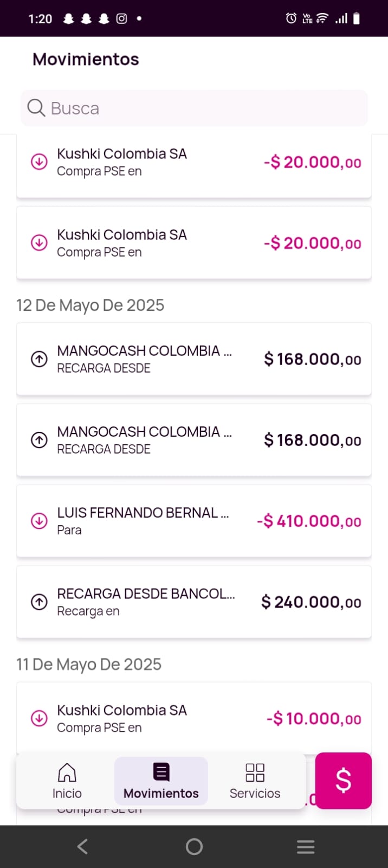Open the Servicios grid tab

pyautogui.click(x=255, y=781)
